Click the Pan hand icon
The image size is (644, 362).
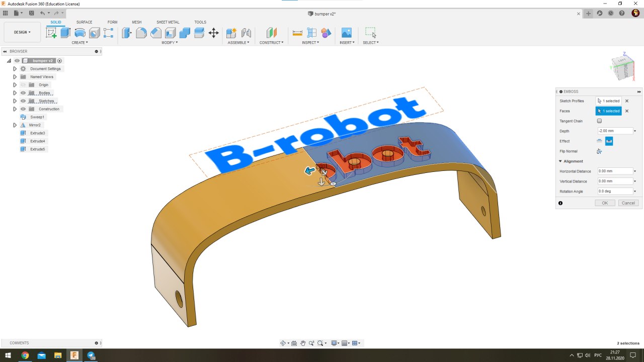click(x=303, y=343)
